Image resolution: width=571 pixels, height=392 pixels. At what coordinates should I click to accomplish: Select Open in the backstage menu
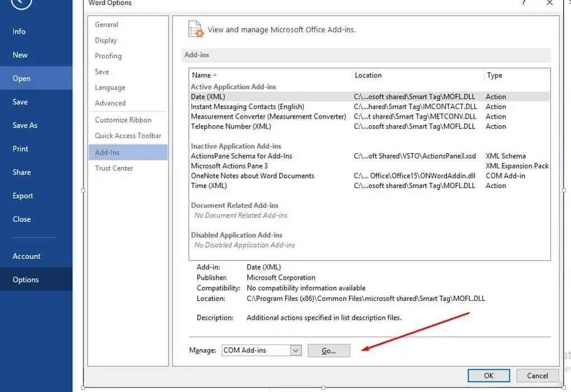pos(36,78)
